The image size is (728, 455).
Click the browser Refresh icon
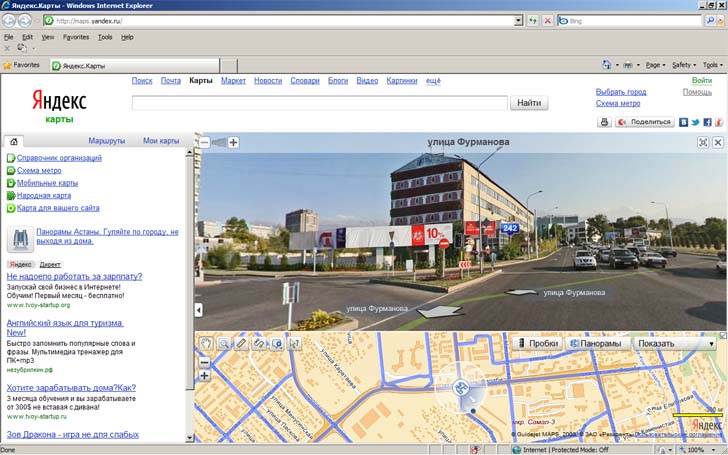tap(532, 20)
